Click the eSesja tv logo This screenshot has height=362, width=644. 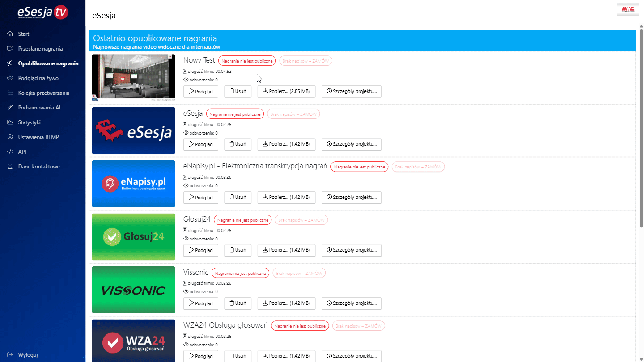[x=42, y=13]
